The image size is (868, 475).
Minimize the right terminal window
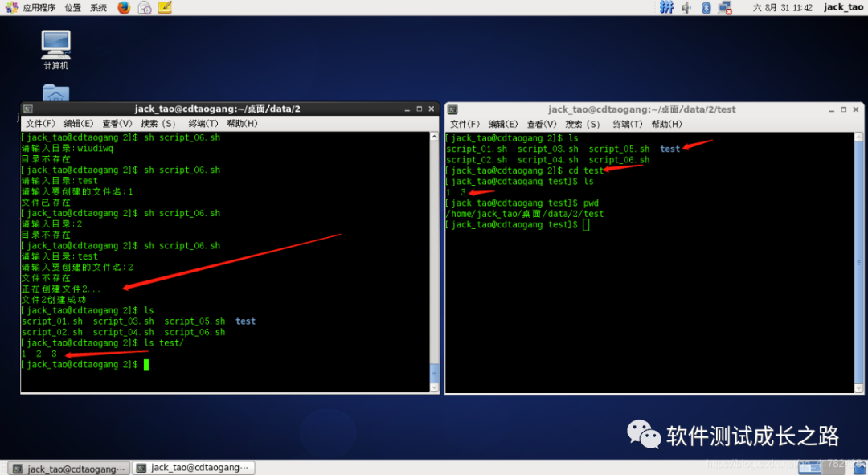[x=832, y=109]
